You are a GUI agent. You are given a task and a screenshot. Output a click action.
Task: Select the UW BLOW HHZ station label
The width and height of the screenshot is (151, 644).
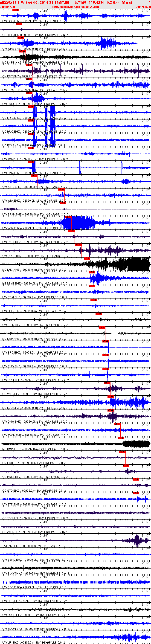[35, 574]
